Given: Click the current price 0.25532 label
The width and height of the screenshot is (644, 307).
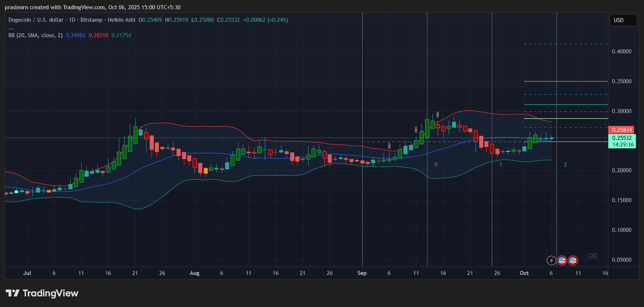Looking at the screenshot, I should (x=622, y=138).
